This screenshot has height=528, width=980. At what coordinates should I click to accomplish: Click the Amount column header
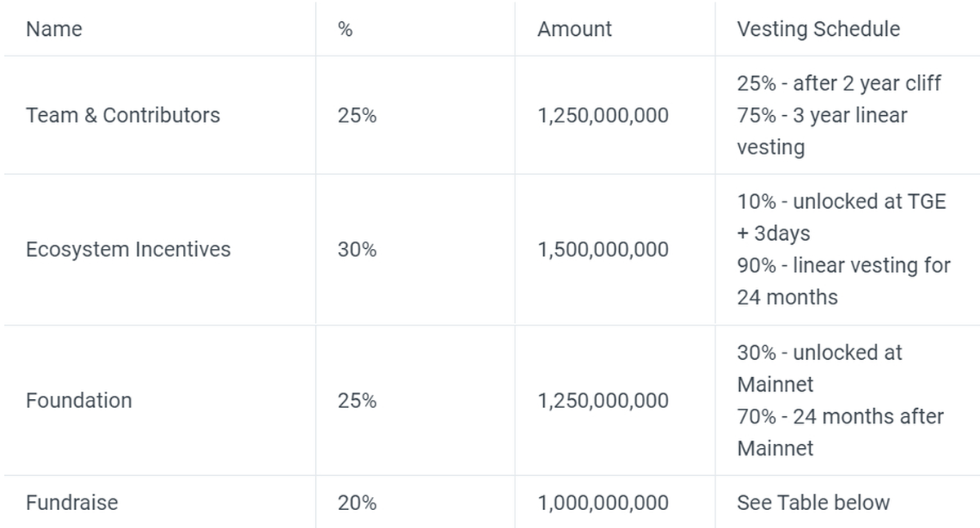[x=574, y=29]
